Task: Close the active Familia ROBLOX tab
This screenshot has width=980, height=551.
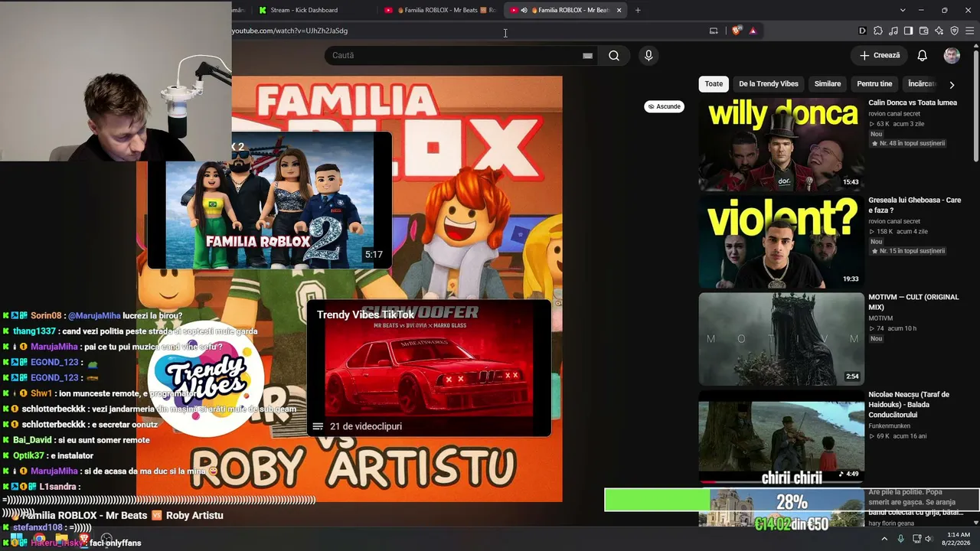Action: click(x=619, y=10)
